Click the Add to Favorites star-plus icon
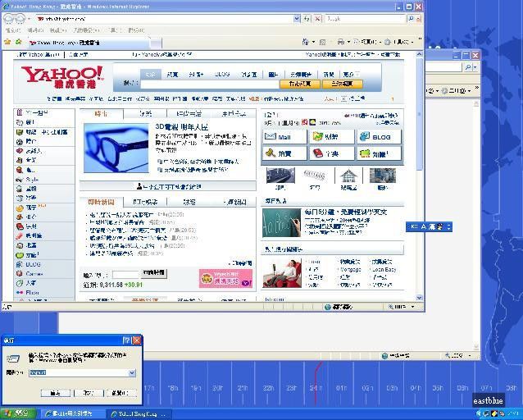 click(19, 42)
